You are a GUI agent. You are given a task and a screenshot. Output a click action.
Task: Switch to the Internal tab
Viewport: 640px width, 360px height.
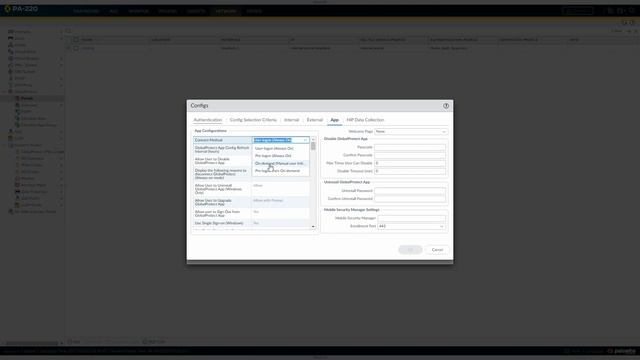pos(291,120)
